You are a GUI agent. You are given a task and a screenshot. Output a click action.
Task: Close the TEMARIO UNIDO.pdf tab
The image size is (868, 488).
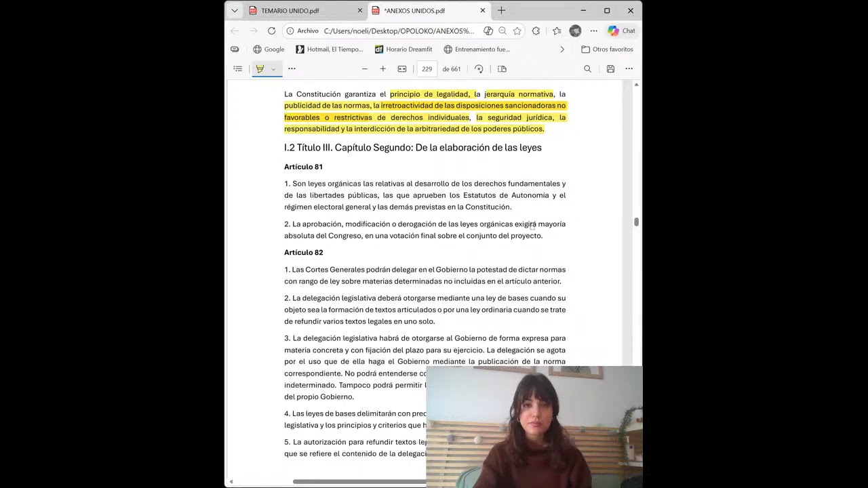click(360, 10)
